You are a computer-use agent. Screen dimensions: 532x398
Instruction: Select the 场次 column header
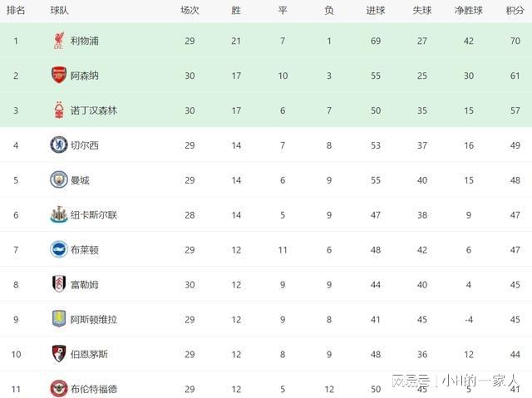pyautogui.click(x=190, y=11)
